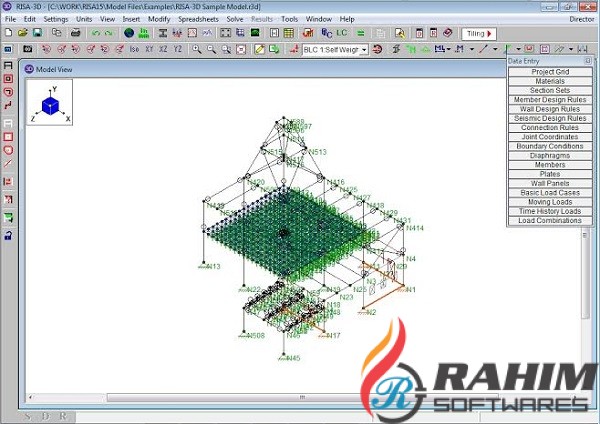
Task: Open the Tools menu
Action: click(289, 19)
